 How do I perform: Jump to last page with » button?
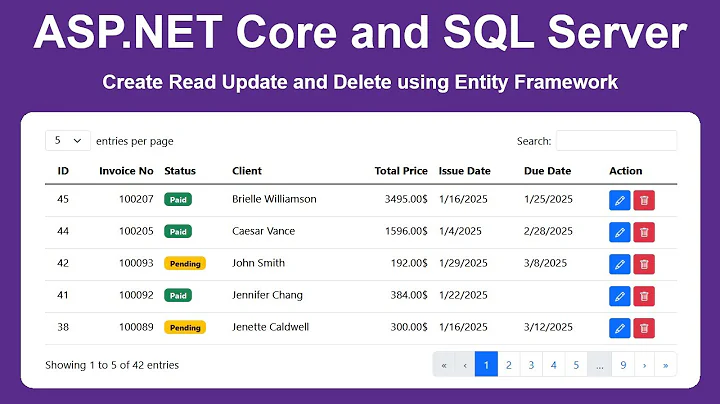click(x=665, y=365)
